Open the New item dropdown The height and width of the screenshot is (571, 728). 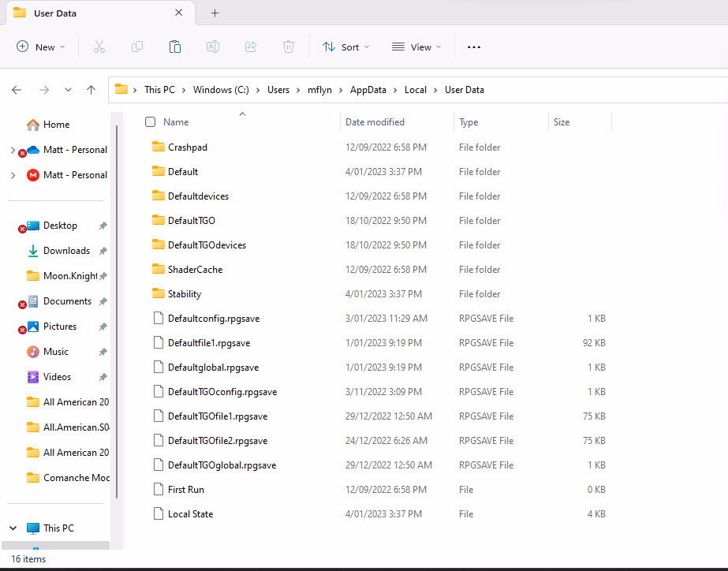(x=41, y=47)
